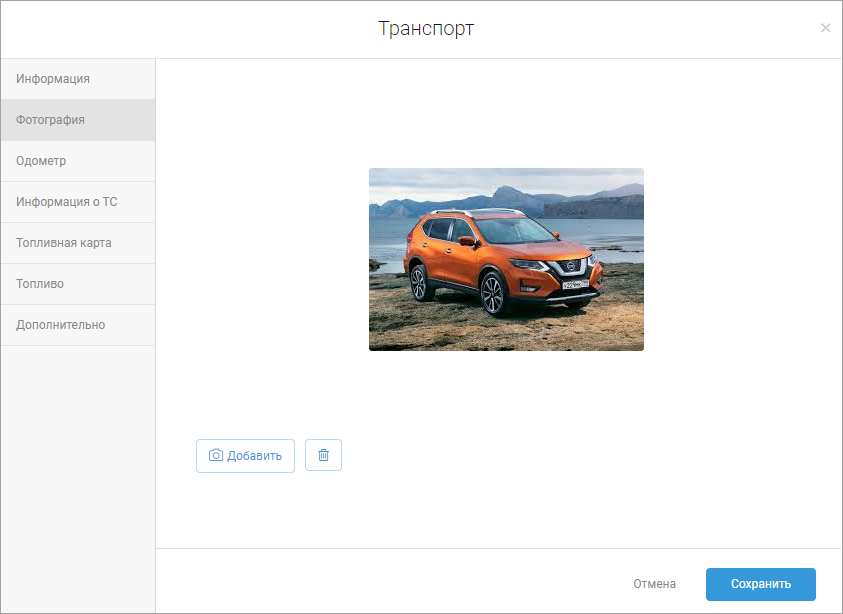Click the car's front wheel in the photo
Image resolution: width=843 pixels, height=614 pixels.
pos(493,295)
